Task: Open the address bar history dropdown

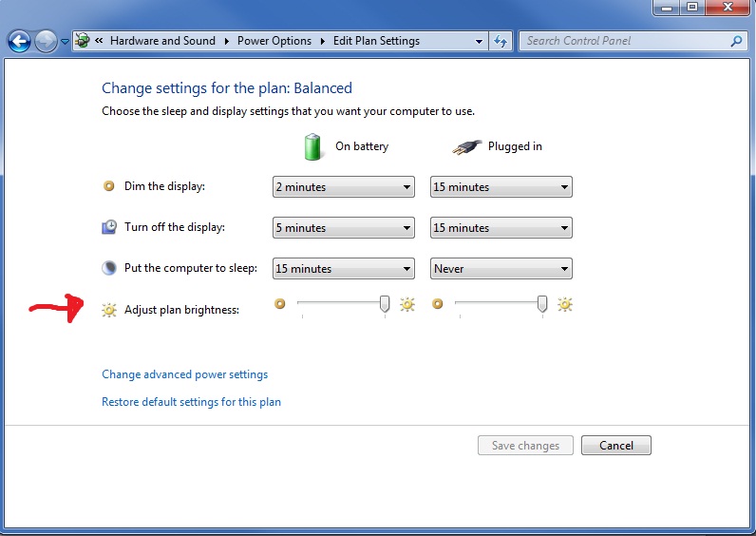Action: click(x=479, y=42)
